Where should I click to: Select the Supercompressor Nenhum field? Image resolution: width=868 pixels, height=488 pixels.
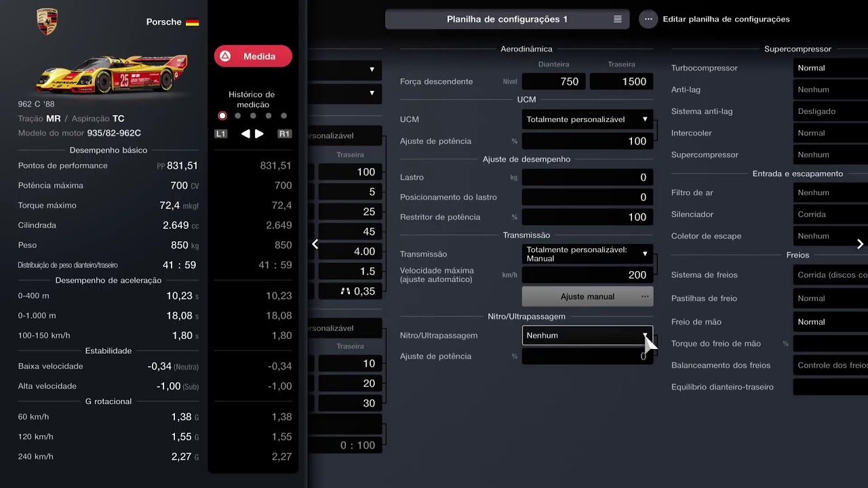pos(830,155)
